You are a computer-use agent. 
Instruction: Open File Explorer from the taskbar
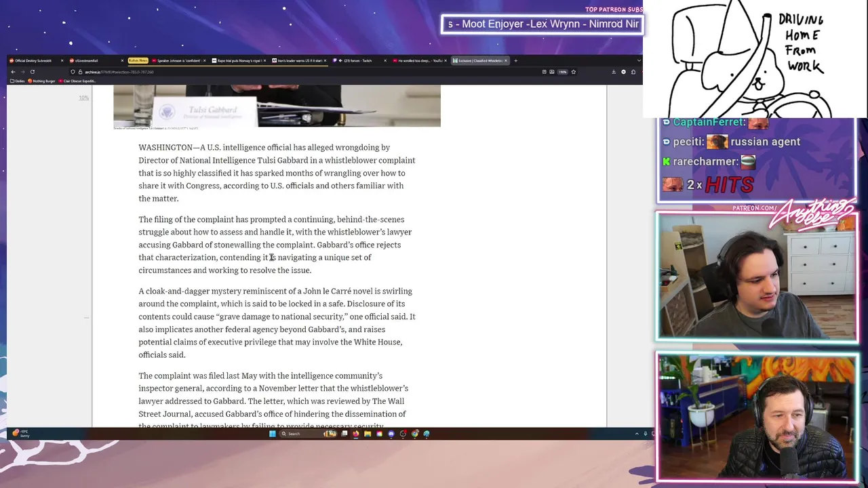[x=368, y=434]
